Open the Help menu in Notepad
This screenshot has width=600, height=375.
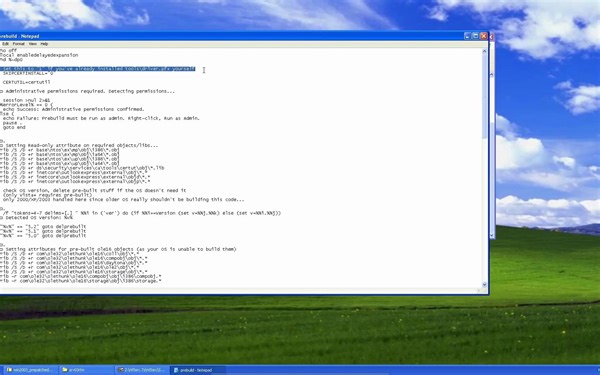point(44,44)
